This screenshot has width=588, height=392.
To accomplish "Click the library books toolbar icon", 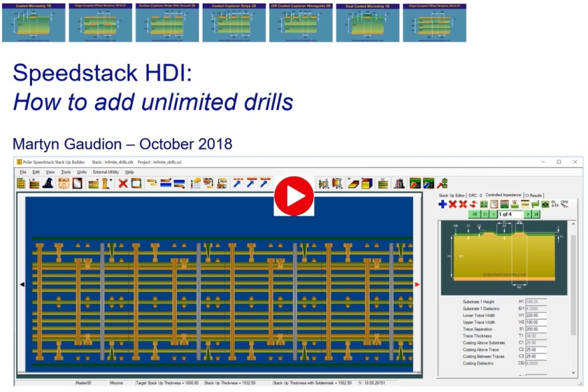I will tap(399, 183).
